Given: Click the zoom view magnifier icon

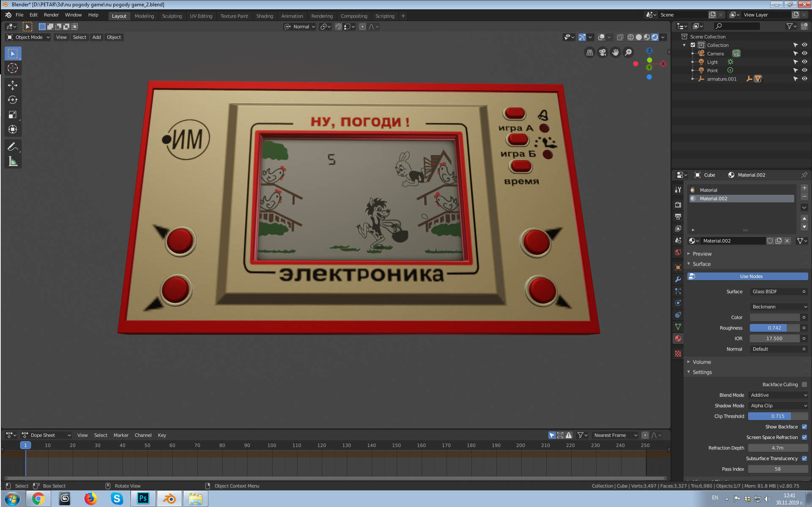Looking at the screenshot, I should click(629, 52).
